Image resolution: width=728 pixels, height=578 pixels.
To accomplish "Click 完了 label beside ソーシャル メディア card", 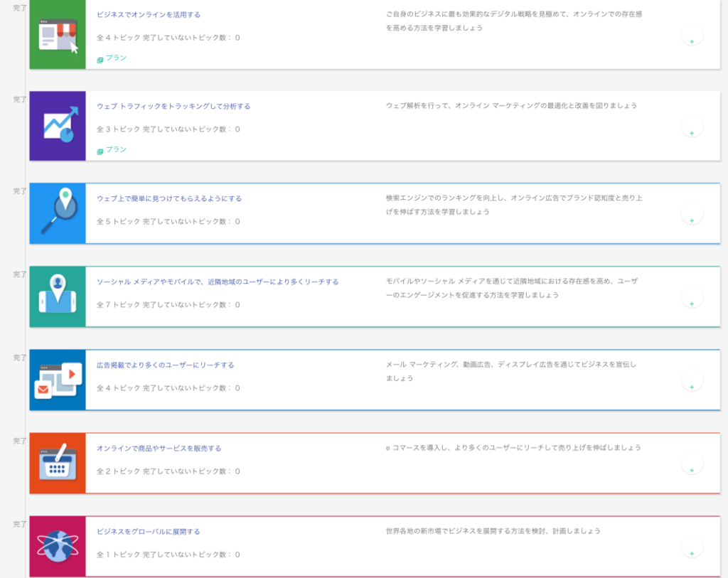I will pos(20,274).
